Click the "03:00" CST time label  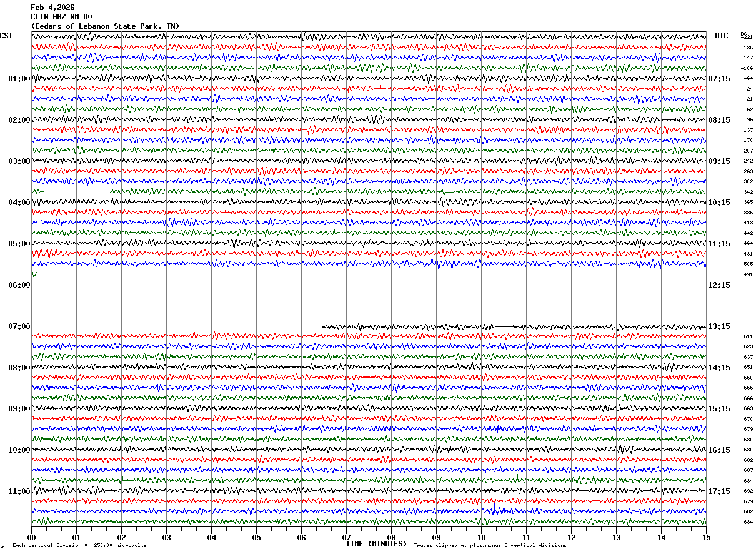19,161
